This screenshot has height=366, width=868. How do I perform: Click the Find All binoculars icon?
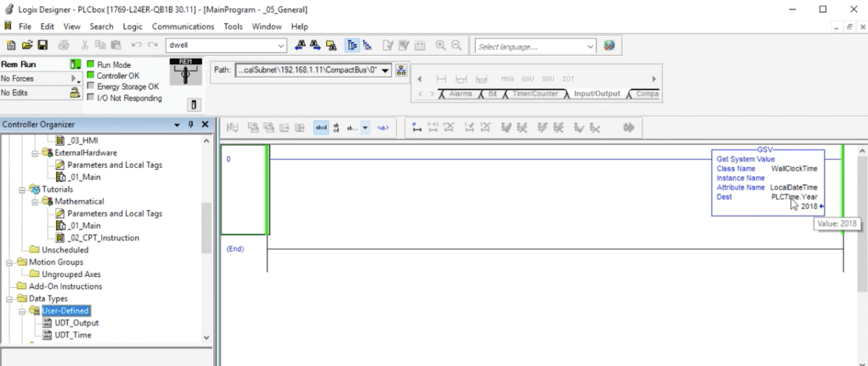(x=331, y=46)
